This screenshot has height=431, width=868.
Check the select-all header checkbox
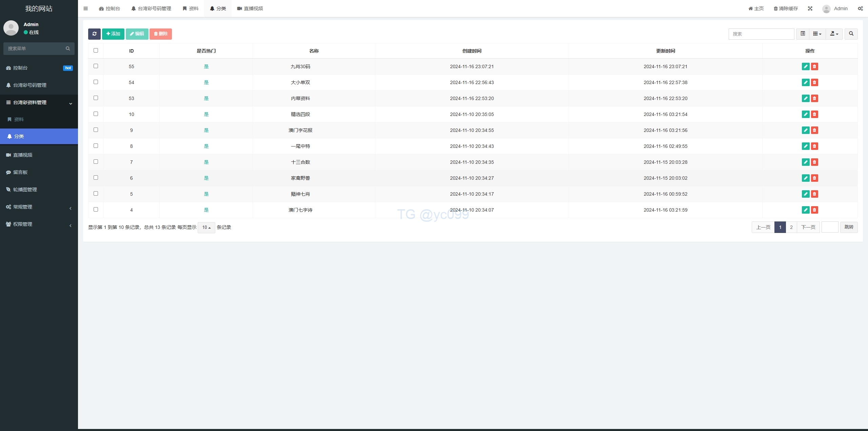click(96, 51)
